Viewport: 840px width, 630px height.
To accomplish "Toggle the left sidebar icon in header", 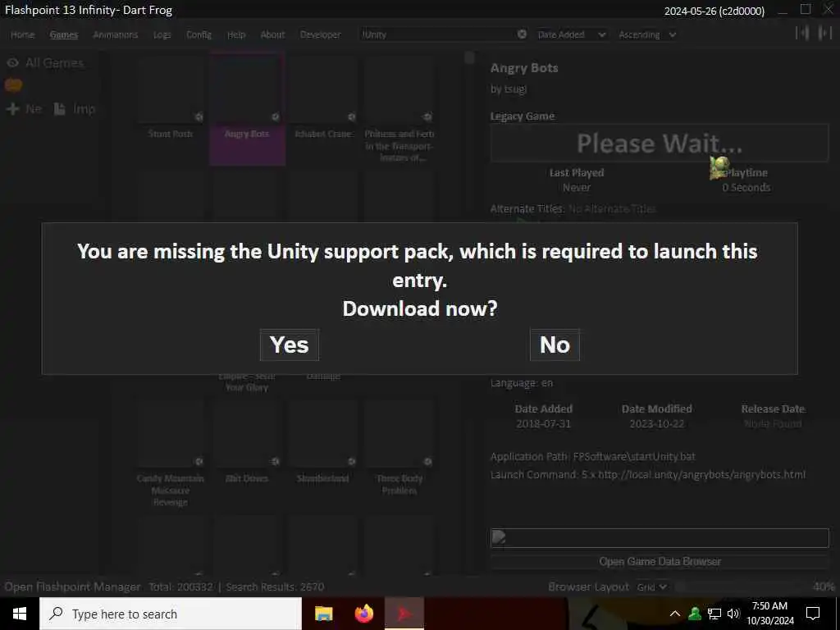I will (802, 33).
